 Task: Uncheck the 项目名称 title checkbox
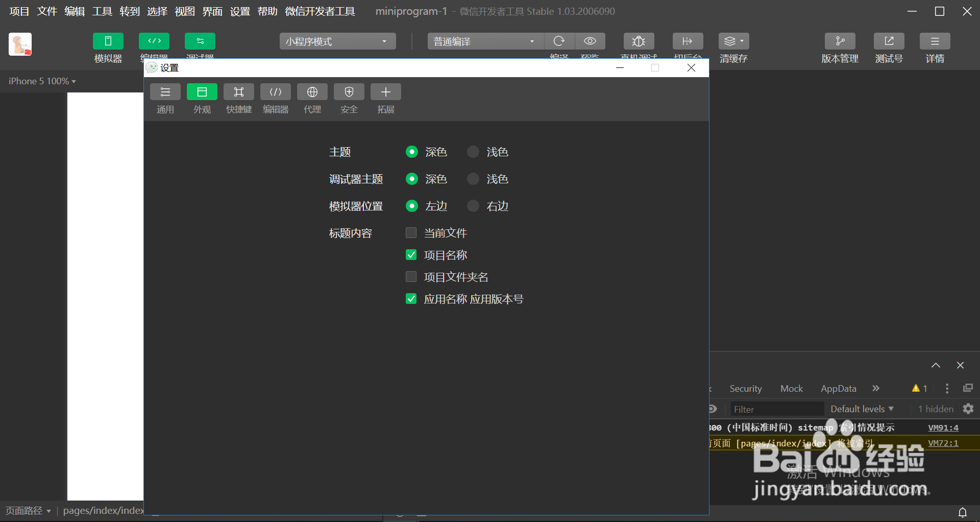411,255
